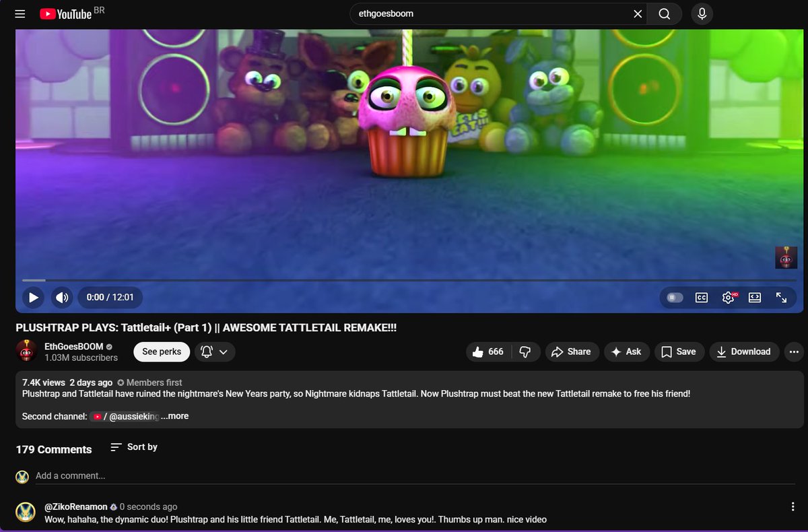
Task: Start voice search with microphone
Action: pos(702,13)
